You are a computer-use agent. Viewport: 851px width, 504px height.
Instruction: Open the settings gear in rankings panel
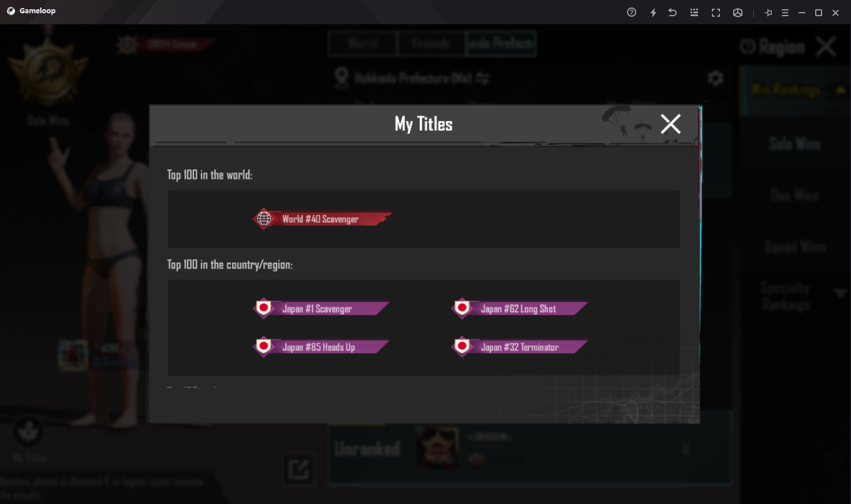point(715,78)
